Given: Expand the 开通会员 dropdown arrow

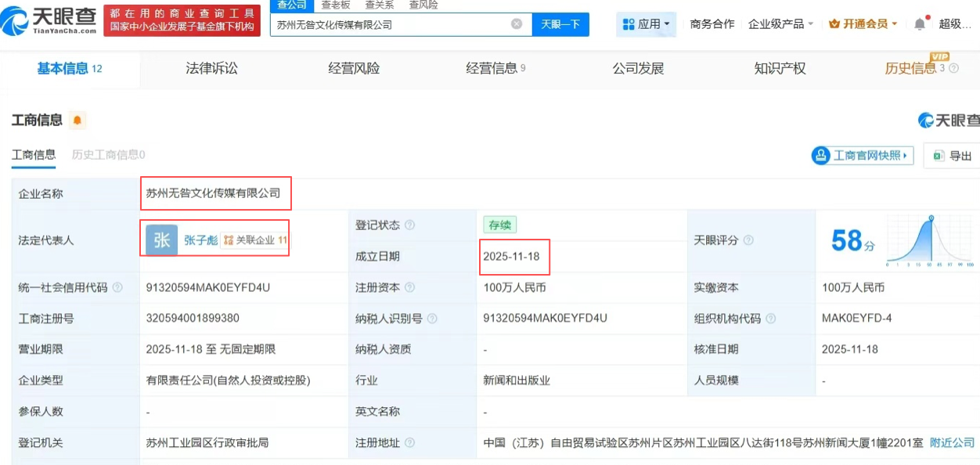Looking at the screenshot, I should 896,24.
